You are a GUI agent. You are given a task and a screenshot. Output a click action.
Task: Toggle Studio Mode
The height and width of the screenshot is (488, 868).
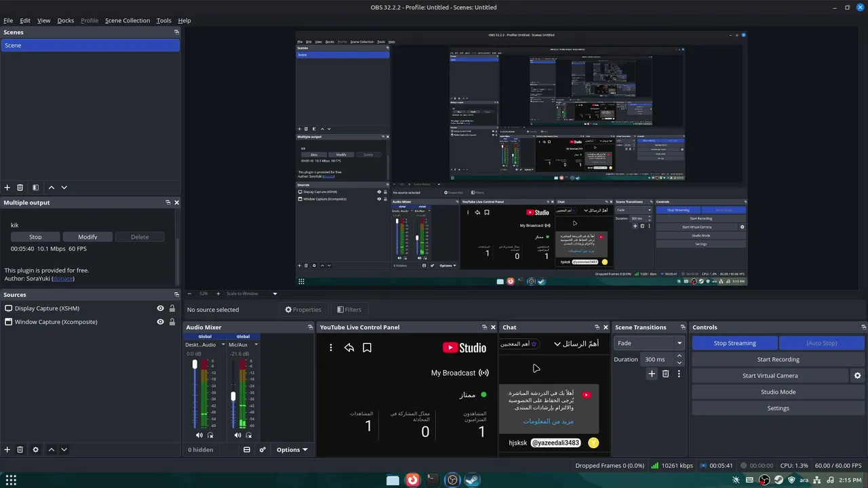(778, 392)
